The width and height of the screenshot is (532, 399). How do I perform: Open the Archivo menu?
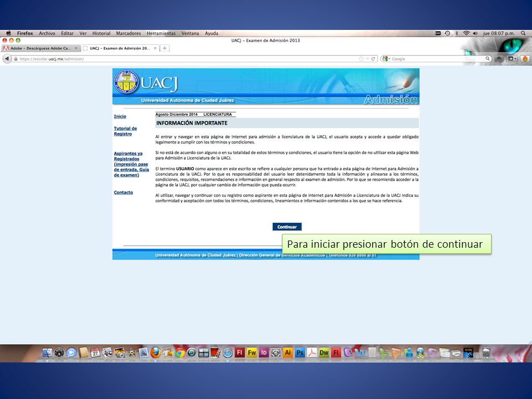coord(47,33)
